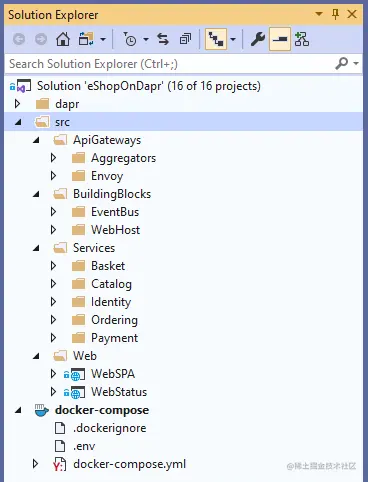
Task: Expand the docker-compose.yml file node
Action: 35,464
